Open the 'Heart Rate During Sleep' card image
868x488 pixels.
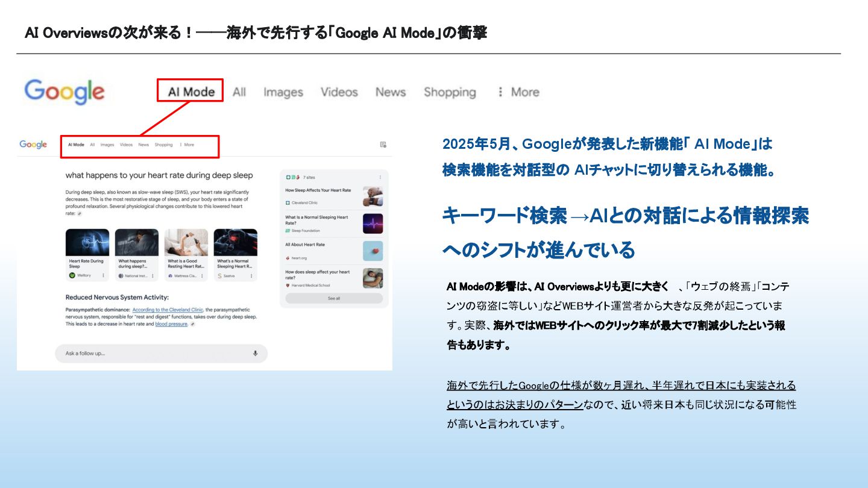(x=87, y=242)
